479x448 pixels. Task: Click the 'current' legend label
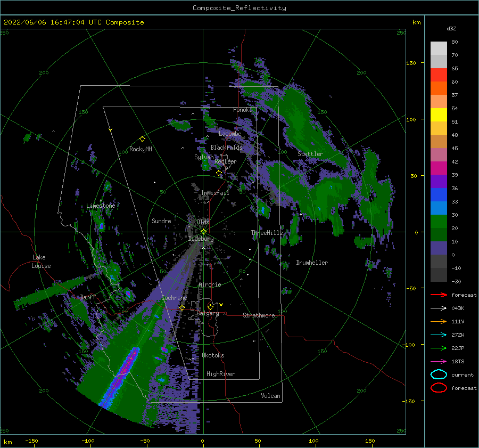(x=463, y=374)
